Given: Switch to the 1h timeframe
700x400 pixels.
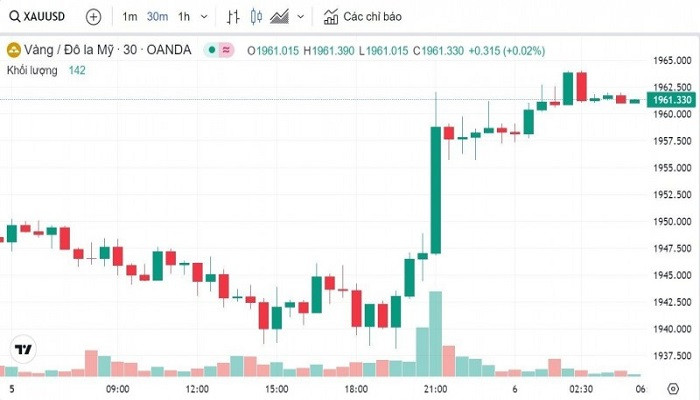Looking at the screenshot, I should click(184, 17).
